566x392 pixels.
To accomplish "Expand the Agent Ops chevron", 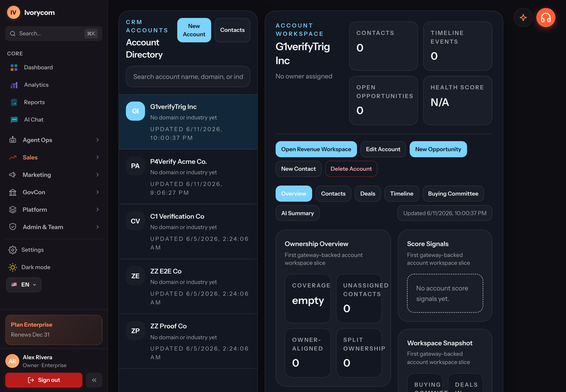I will pyautogui.click(x=98, y=140).
